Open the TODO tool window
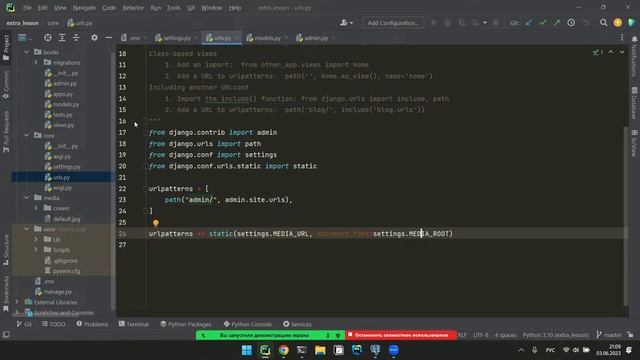 tap(53, 324)
